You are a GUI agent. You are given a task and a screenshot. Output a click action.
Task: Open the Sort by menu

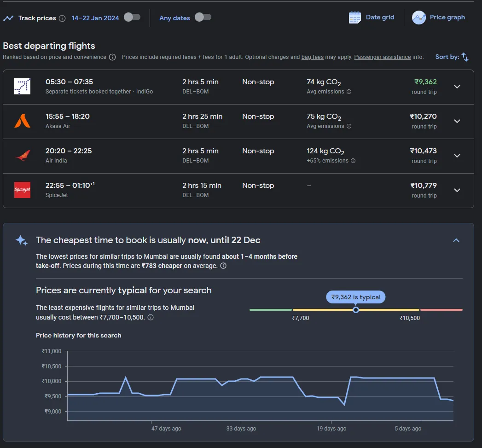[452, 57]
